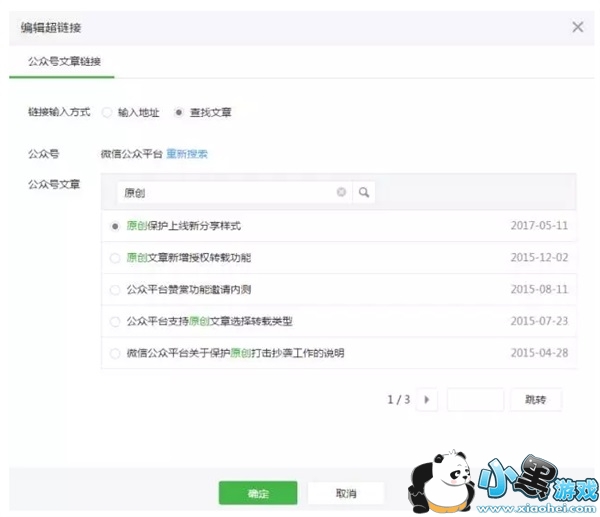Click the magnifier search icon
The width and height of the screenshot is (600, 517).
[x=364, y=192]
